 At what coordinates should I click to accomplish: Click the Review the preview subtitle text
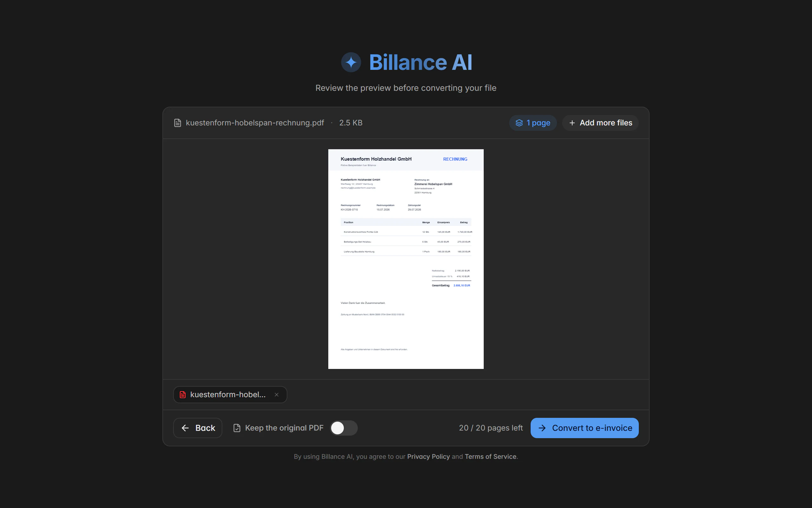[x=406, y=88]
